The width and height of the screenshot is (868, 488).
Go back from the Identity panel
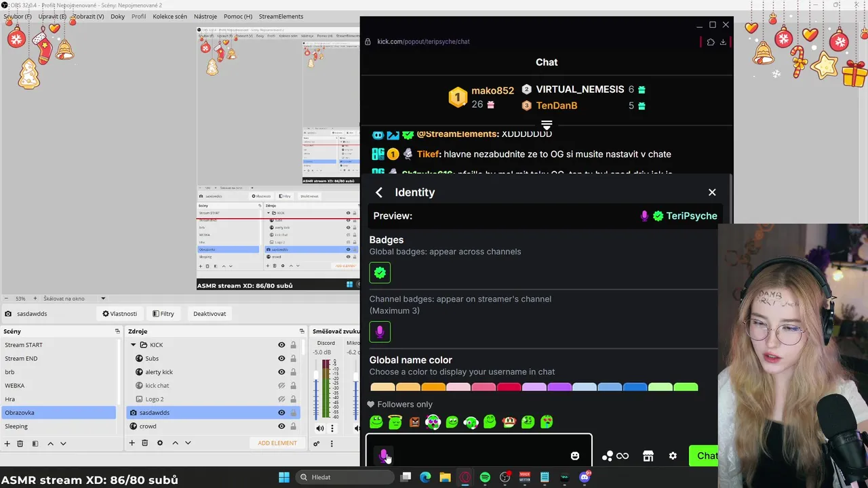[379, 192]
